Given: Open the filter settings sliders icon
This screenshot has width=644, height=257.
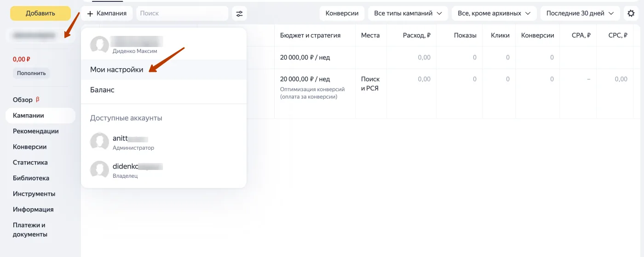Looking at the screenshot, I should tap(239, 13).
